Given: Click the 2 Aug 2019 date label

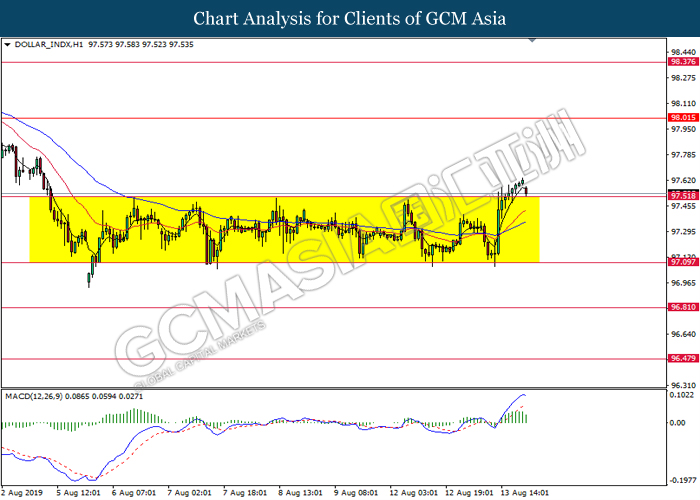Looking at the screenshot, I should click(22, 493).
